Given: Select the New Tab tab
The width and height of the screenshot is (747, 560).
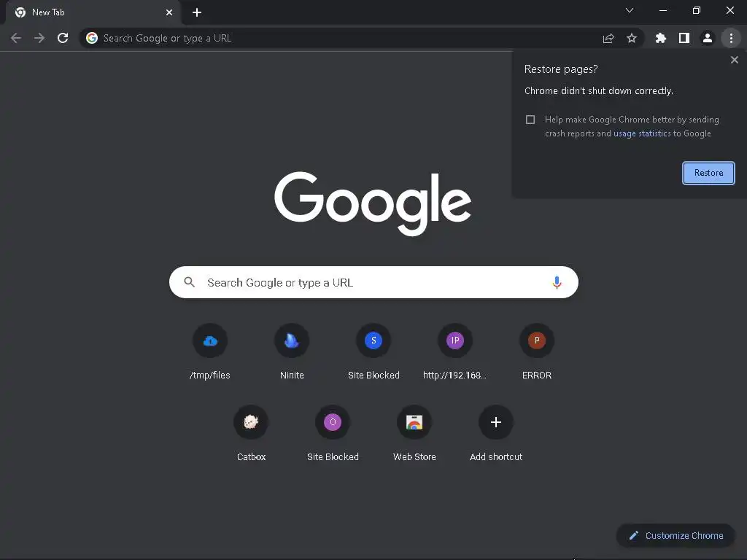Looking at the screenshot, I should click(x=93, y=12).
